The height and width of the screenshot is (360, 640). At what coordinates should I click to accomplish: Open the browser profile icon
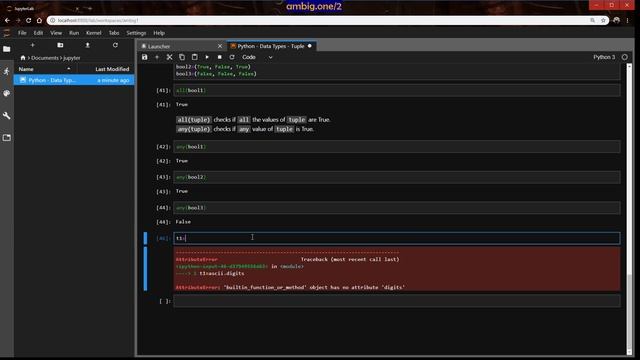(x=616, y=20)
